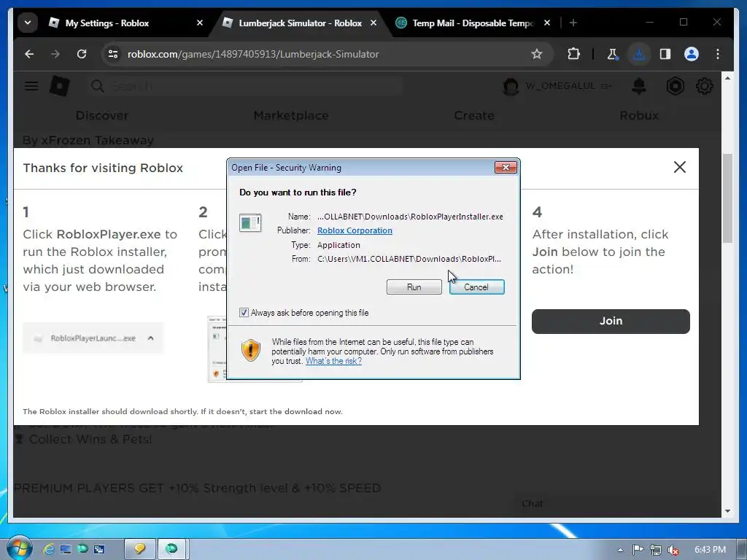Launch Internet Explorer from taskbar
The height and width of the screenshot is (560, 747).
click(x=48, y=549)
